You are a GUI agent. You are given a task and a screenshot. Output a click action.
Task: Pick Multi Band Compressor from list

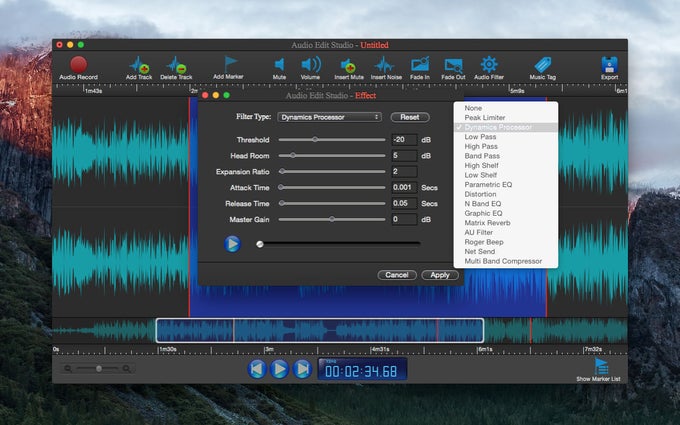point(503,261)
